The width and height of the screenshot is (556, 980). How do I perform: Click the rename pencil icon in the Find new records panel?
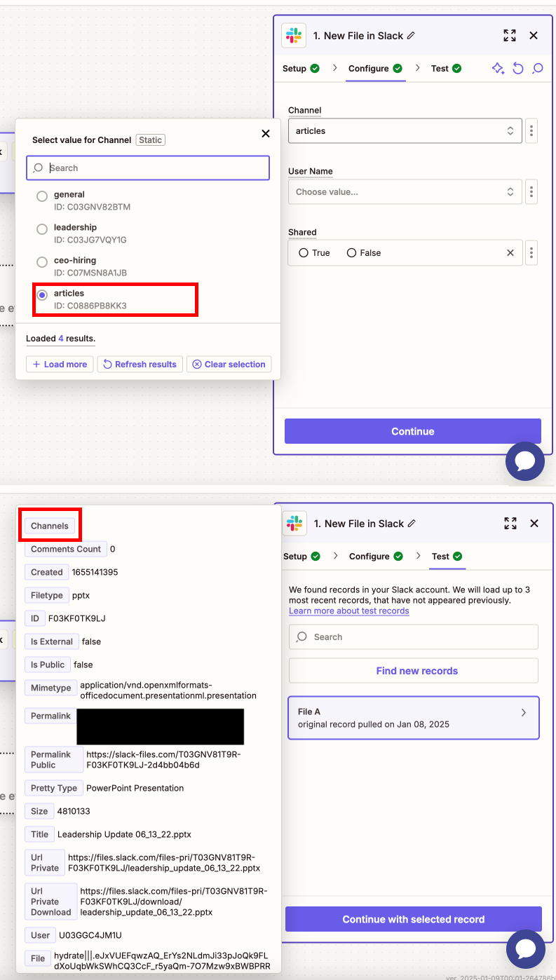point(412,524)
